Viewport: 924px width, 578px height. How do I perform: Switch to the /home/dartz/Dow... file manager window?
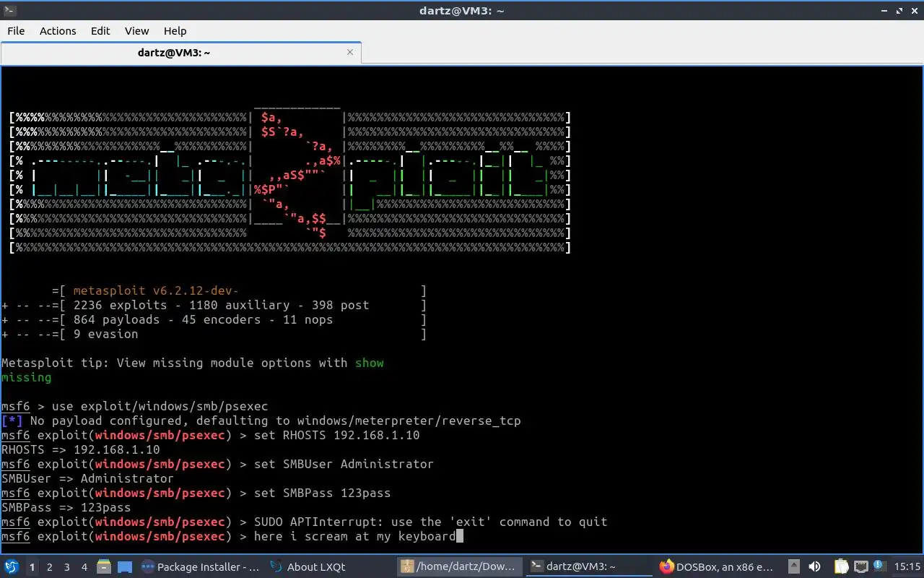460,567
